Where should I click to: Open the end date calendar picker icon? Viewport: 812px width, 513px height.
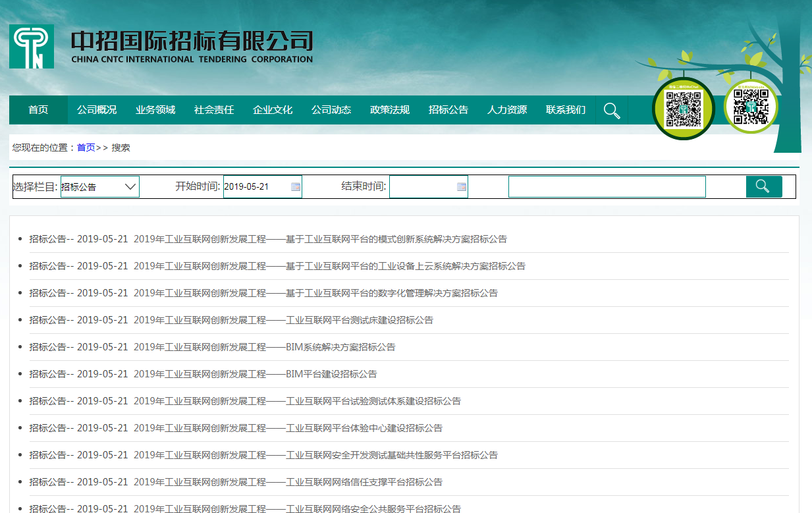[462, 187]
